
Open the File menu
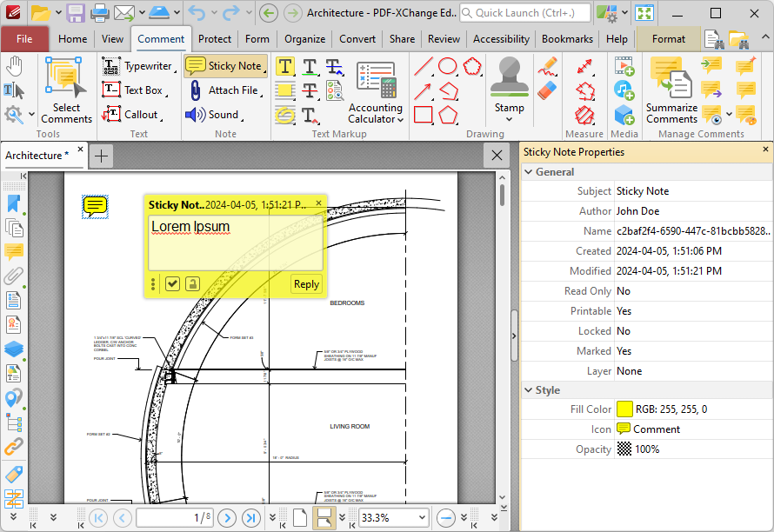point(24,39)
